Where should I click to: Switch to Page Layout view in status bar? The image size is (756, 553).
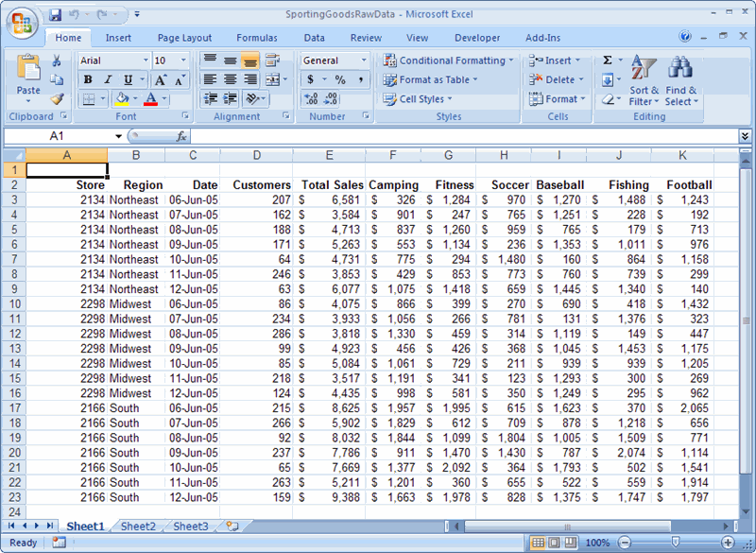[x=554, y=543]
